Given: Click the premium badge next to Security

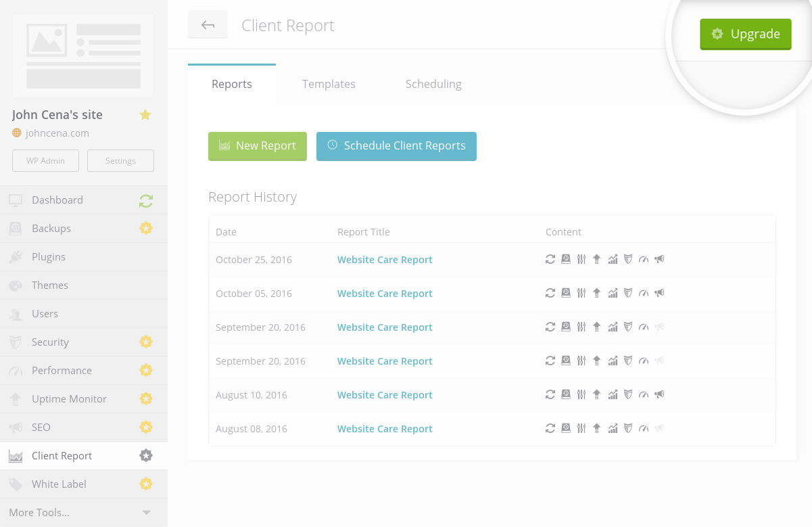Looking at the screenshot, I should [146, 342].
